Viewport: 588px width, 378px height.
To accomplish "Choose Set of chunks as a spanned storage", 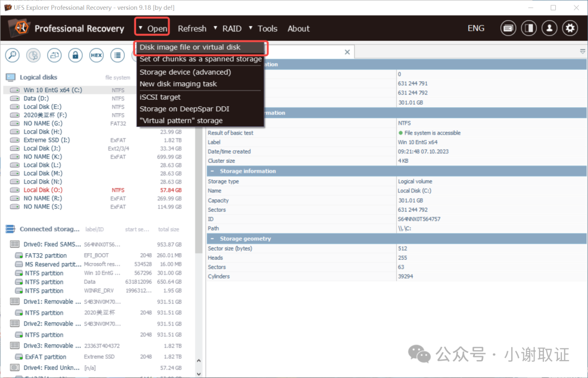I will 200,59.
